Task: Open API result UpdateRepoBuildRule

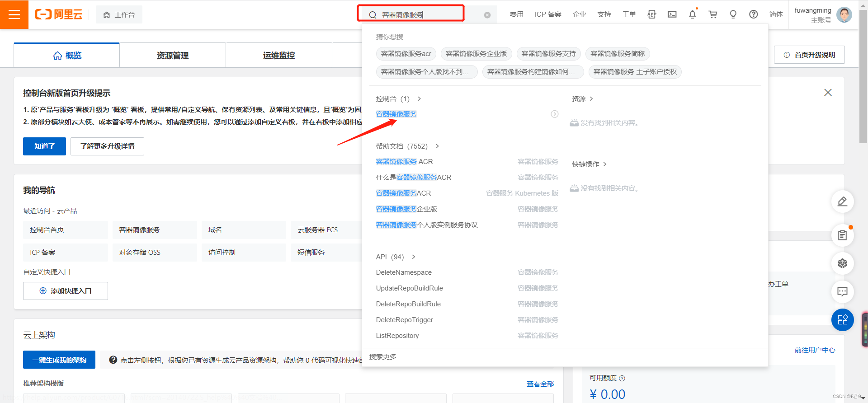Action: pyautogui.click(x=410, y=288)
